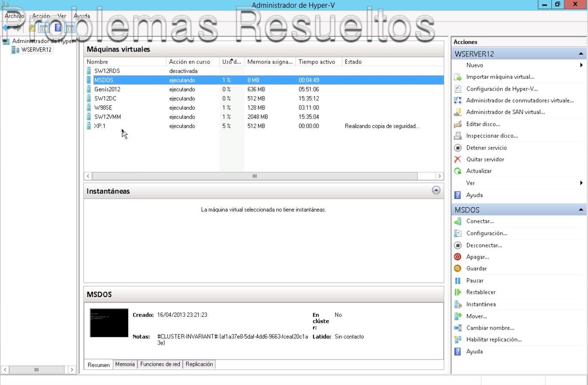588x385 pixels.
Task: Open the Ver menu in menu bar
Action: coord(62,16)
